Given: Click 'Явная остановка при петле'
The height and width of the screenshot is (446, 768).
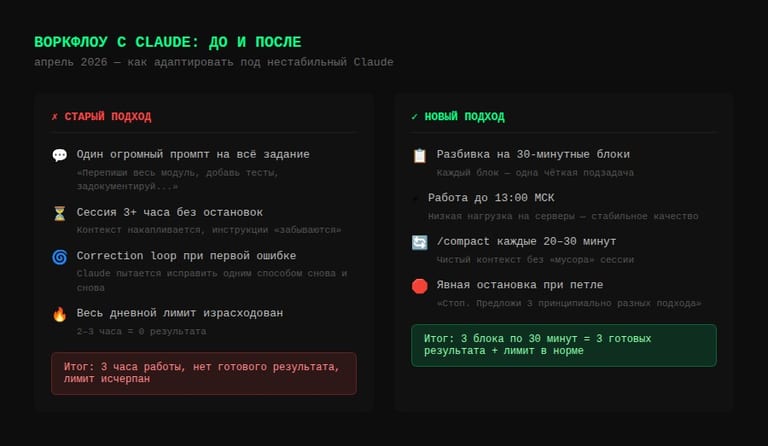Looking at the screenshot, I should [520, 284].
